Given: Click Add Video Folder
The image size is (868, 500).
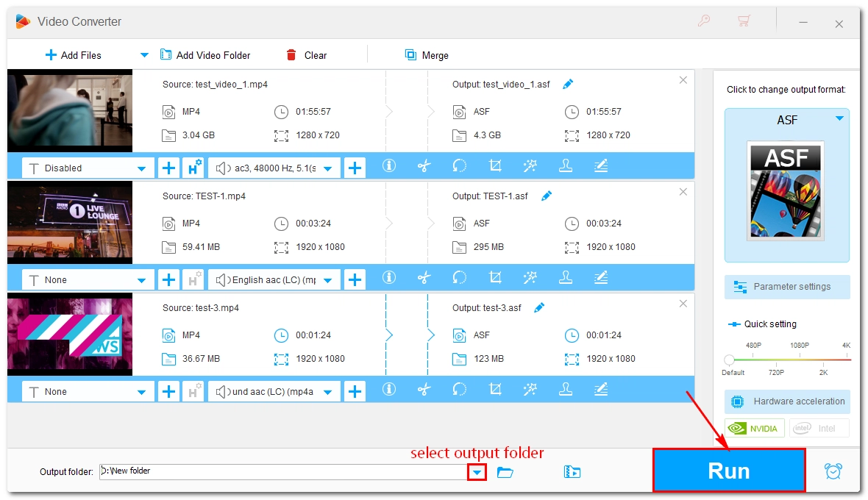Looking at the screenshot, I should pos(205,55).
